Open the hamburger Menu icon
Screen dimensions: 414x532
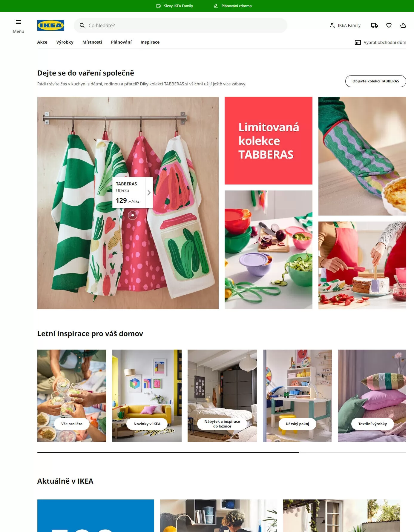[x=18, y=22]
